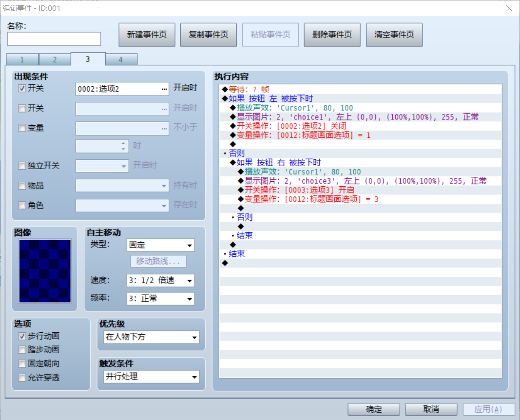Screen dimensions: 520x420
Task: Click the 新建事件页 button
Action: [147, 35]
